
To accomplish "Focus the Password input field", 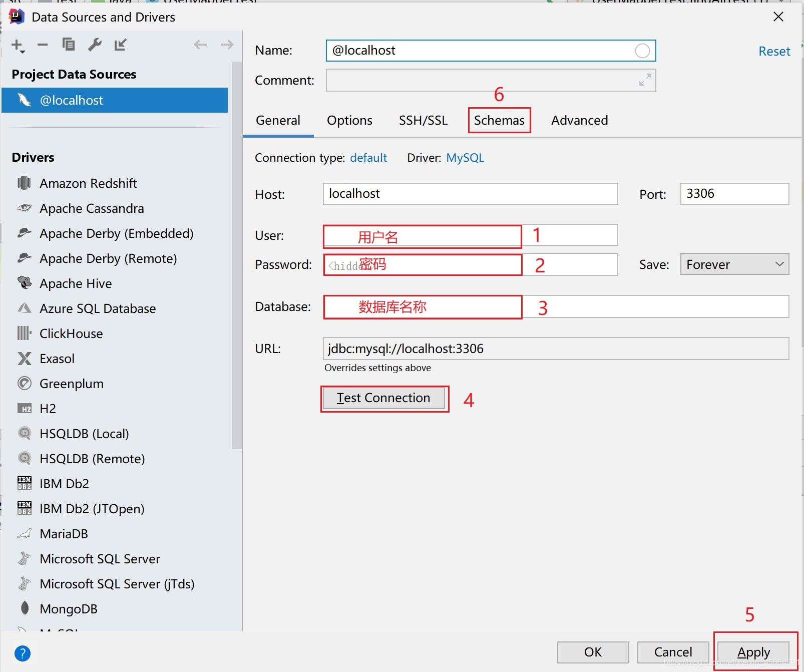I will click(x=470, y=264).
